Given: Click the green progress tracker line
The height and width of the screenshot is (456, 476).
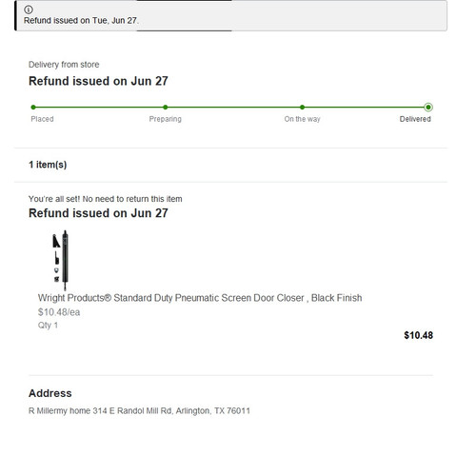Looking at the screenshot, I should click(x=230, y=108).
